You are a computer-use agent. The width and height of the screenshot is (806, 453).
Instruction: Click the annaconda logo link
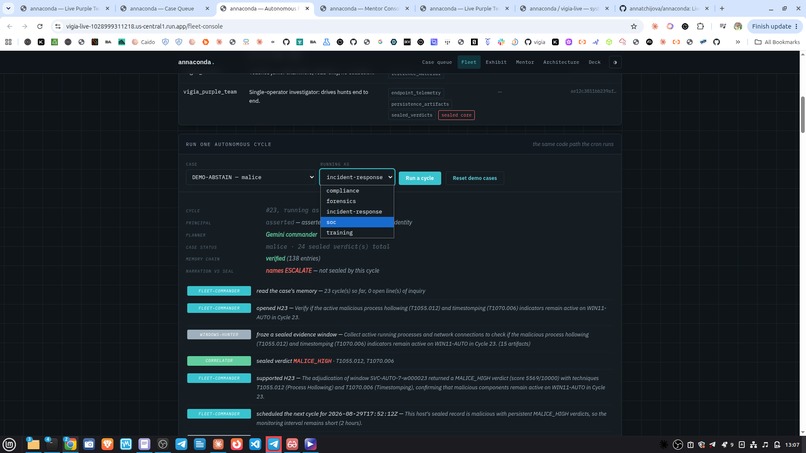[196, 62]
